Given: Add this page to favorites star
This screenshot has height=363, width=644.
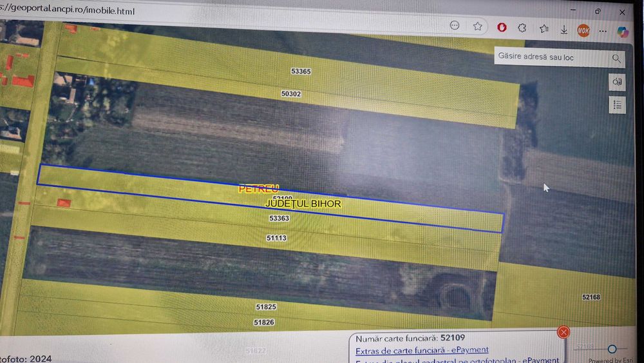Looking at the screenshot, I should (x=477, y=26).
